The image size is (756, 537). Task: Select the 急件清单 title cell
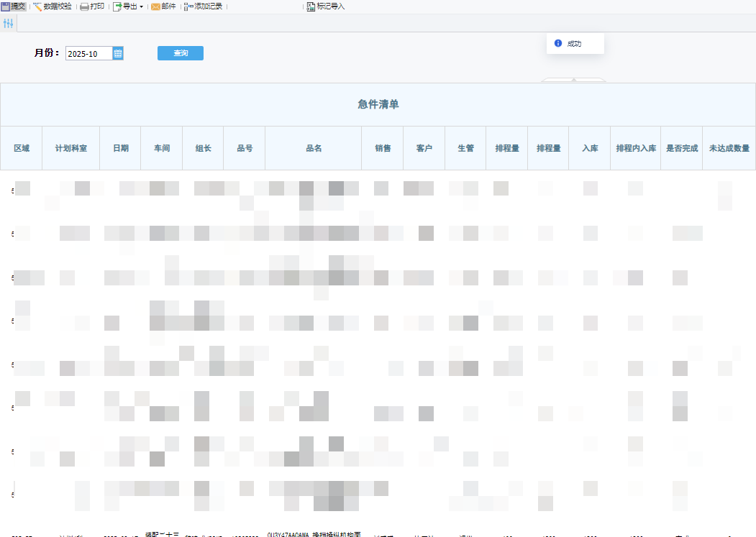378,105
